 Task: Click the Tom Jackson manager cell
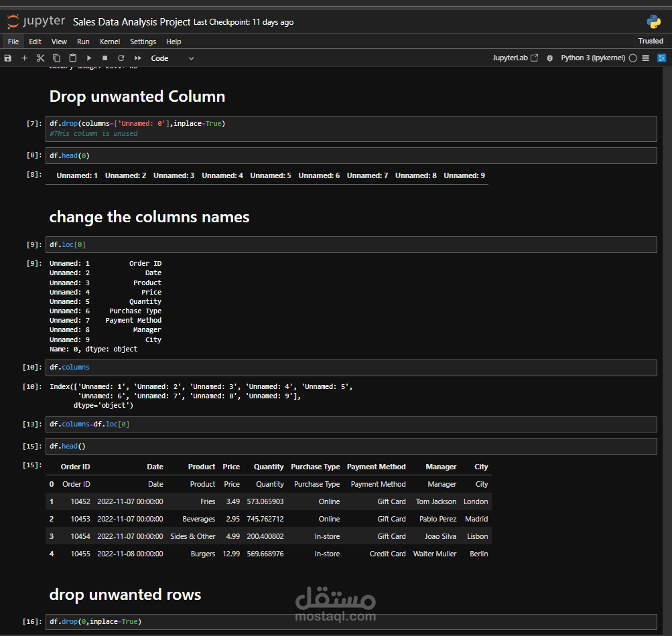click(436, 501)
